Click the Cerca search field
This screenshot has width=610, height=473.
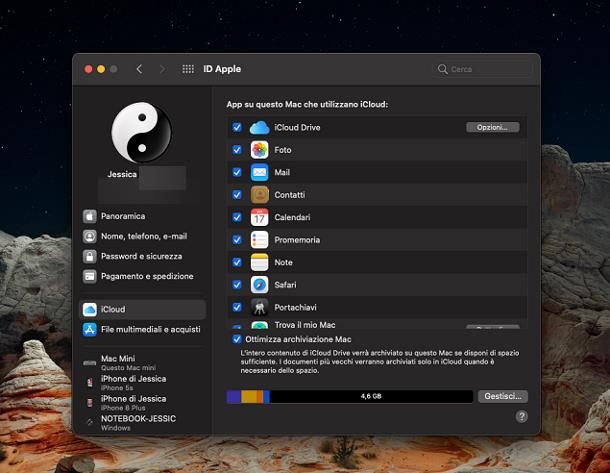[x=482, y=69]
